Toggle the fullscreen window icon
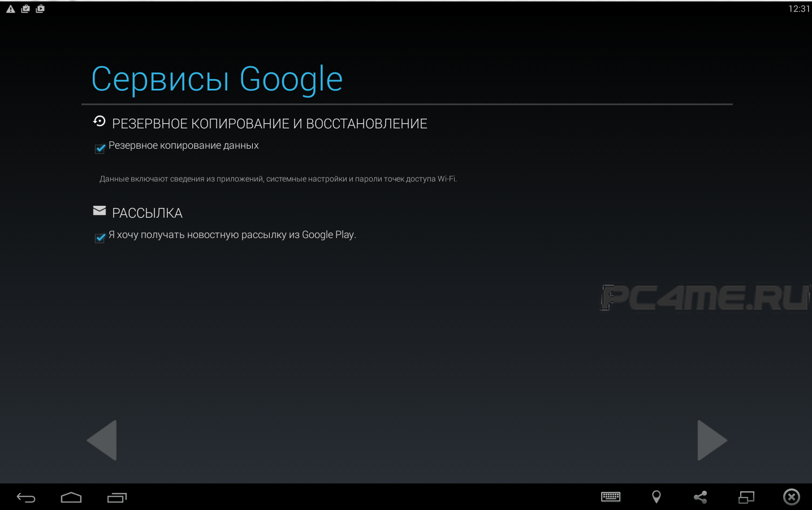This screenshot has width=812, height=510. (x=746, y=497)
